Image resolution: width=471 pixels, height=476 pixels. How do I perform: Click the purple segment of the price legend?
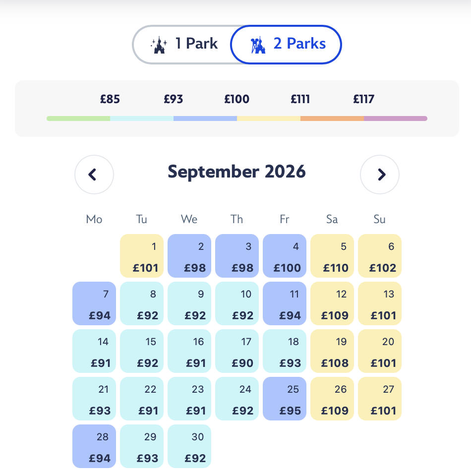pyautogui.click(x=396, y=118)
